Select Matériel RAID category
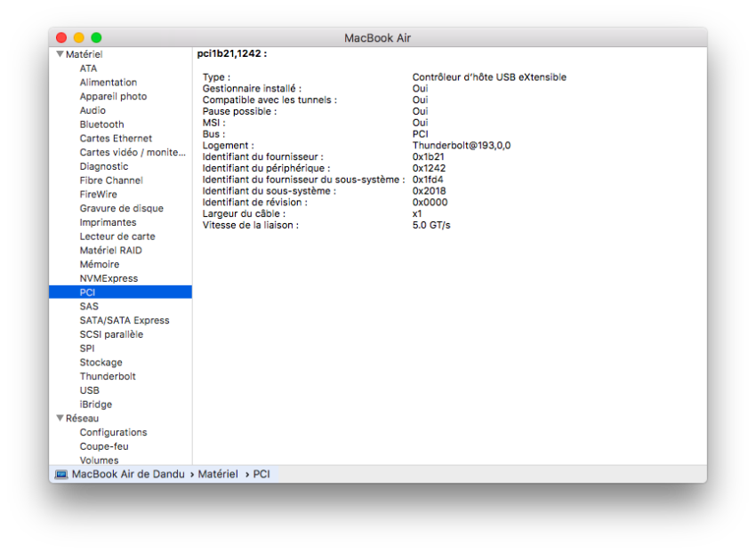 111,250
